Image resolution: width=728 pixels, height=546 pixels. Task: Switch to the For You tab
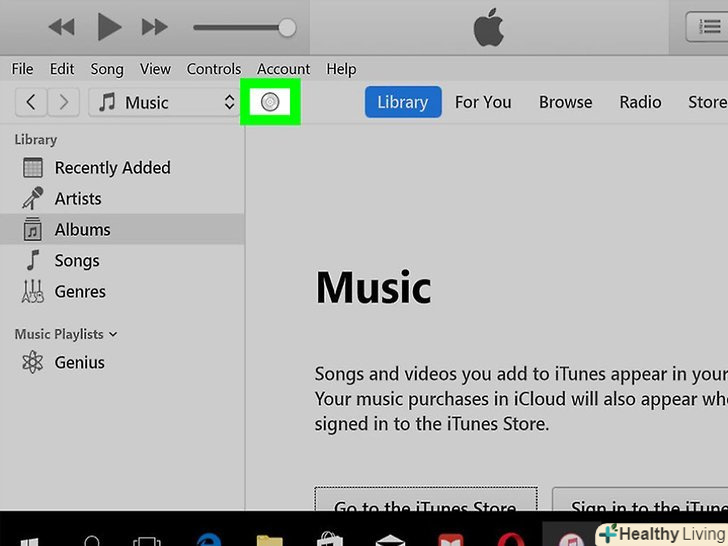click(x=483, y=102)
